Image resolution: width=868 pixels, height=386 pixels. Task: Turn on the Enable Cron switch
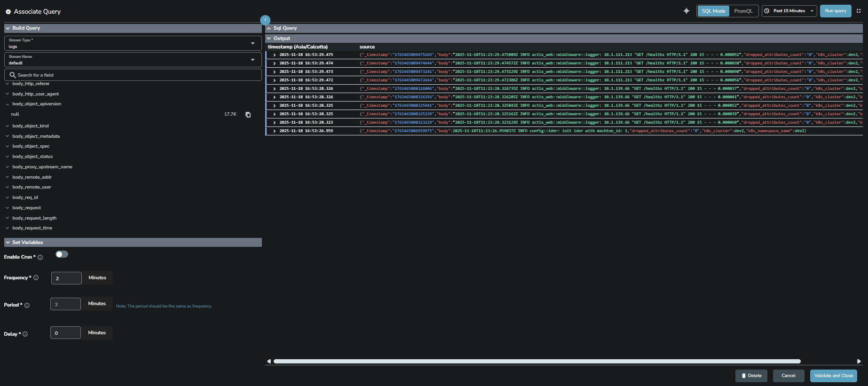click(62, 254)
